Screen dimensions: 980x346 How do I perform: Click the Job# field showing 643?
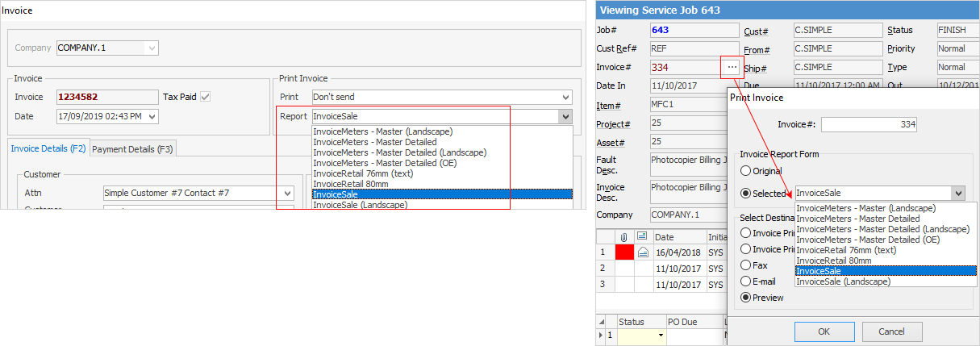[694, 30]
